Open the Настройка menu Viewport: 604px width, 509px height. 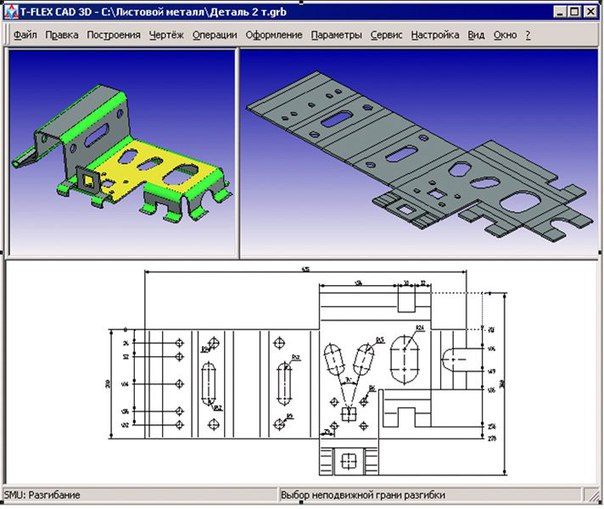435,35
